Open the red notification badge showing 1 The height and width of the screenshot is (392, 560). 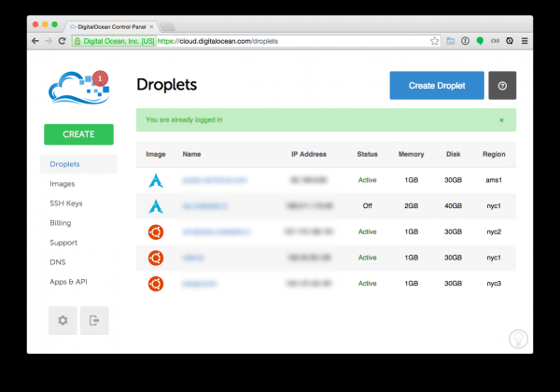(101, 78)
